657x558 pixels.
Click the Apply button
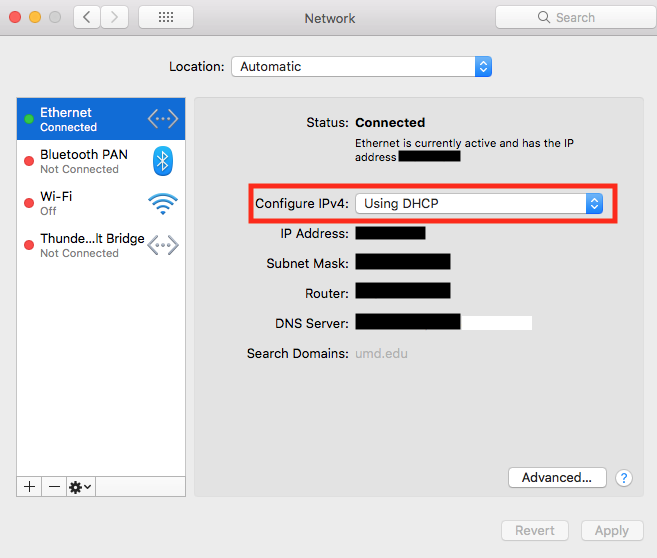(611, 531)
